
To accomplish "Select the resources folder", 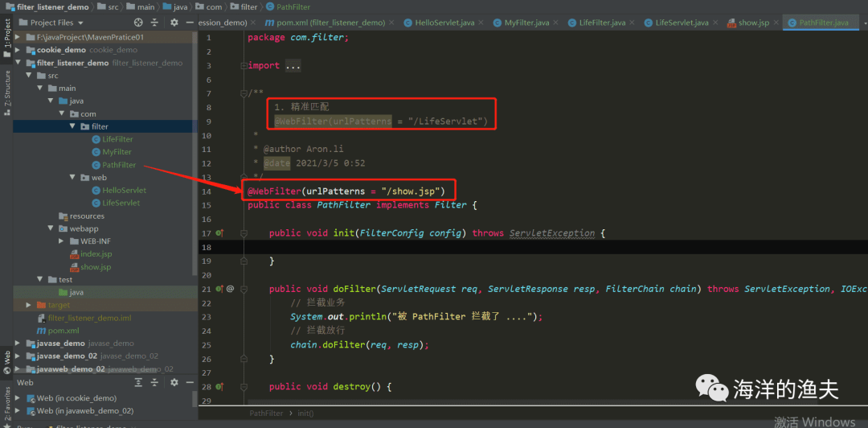I will click(x=81, y=216).
